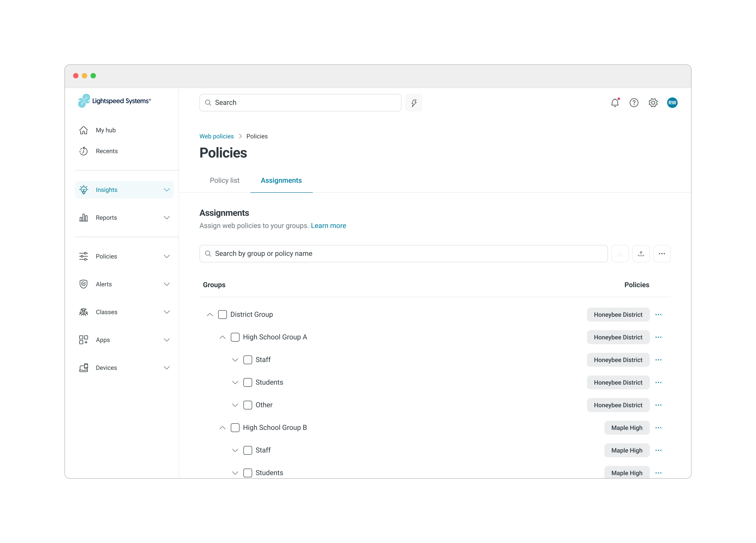Click Maple High policy tag on High School Group B

(627, 428)
